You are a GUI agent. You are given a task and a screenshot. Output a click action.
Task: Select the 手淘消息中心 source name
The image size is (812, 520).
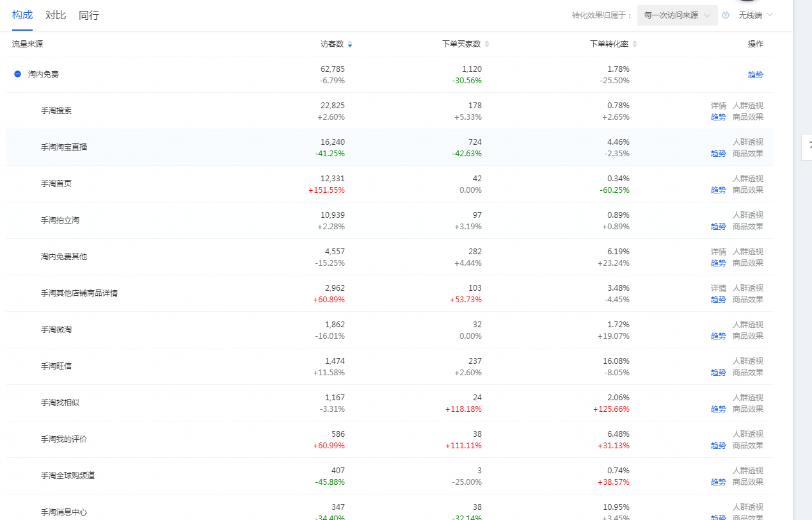pyautogui.click(x=64, y=512)
